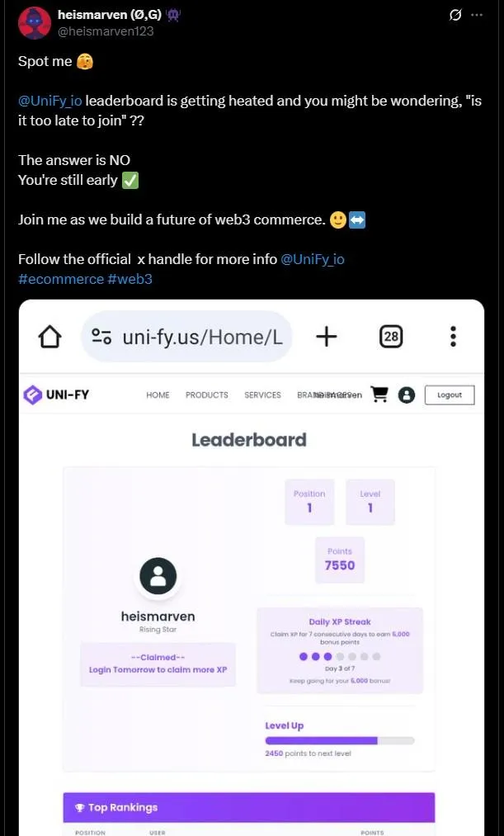Viewport: 504px width, 836px height.
Task: Click heismarven's profile avatar
Action: click(34, 23)
